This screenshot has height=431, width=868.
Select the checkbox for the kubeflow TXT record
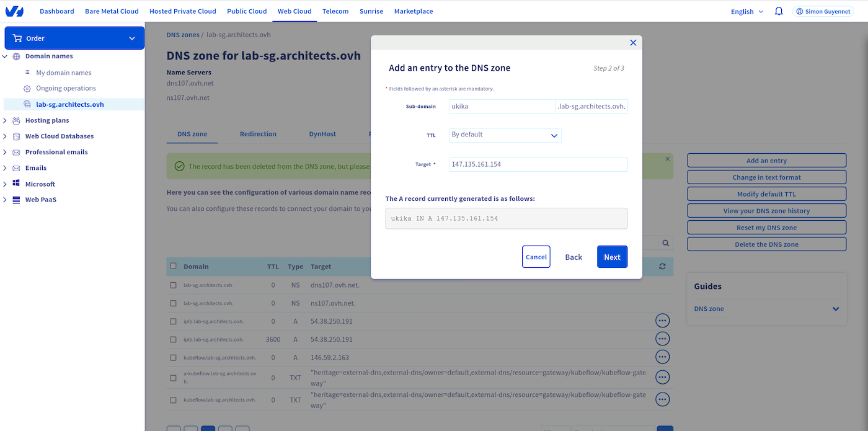coord(174,399)
